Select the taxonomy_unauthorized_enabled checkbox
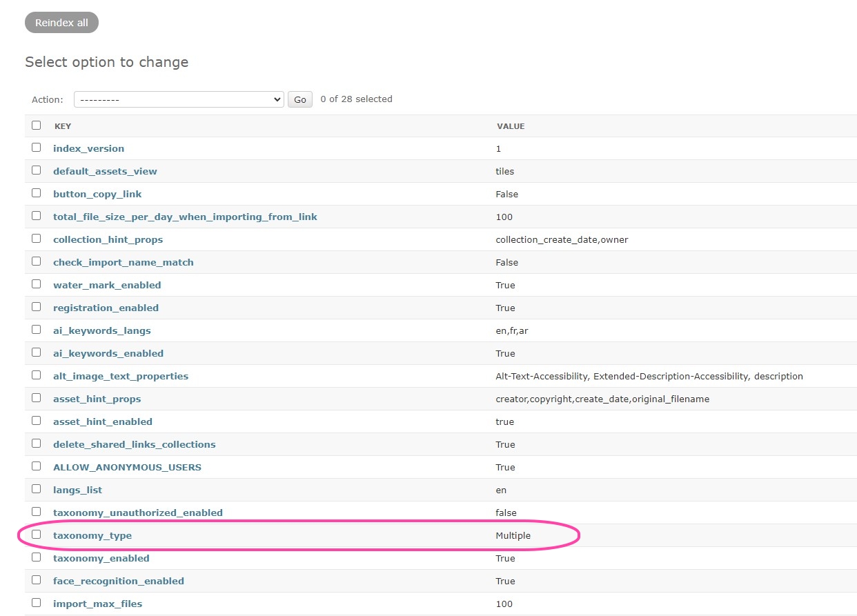This screenshot has height=616, width=857. 36,512
